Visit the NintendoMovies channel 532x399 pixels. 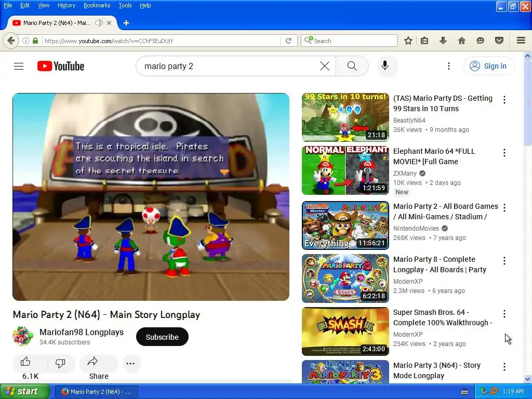416,229
